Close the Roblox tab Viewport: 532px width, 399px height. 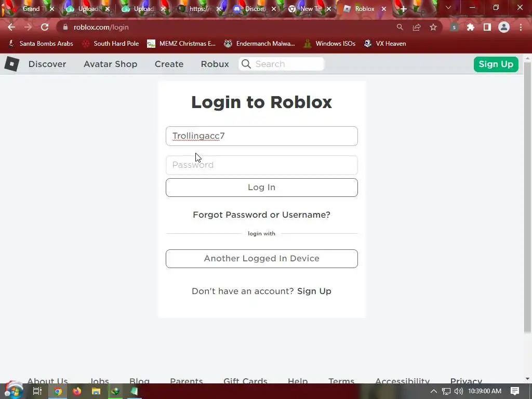point(384,9)
